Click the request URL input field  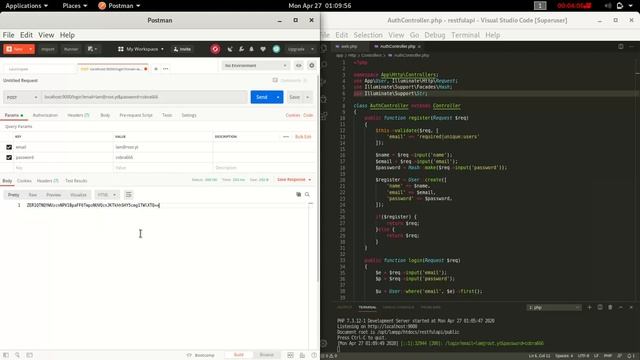point(145,97)
